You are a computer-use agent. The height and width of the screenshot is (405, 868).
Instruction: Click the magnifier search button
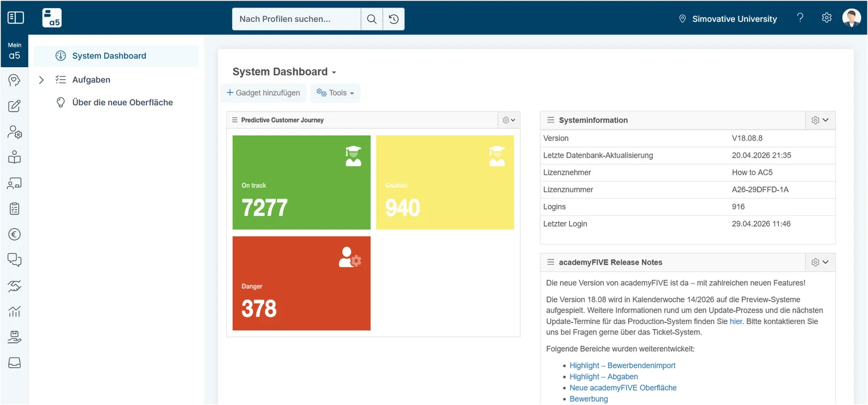pyautogui.click(x=372, y=19)
